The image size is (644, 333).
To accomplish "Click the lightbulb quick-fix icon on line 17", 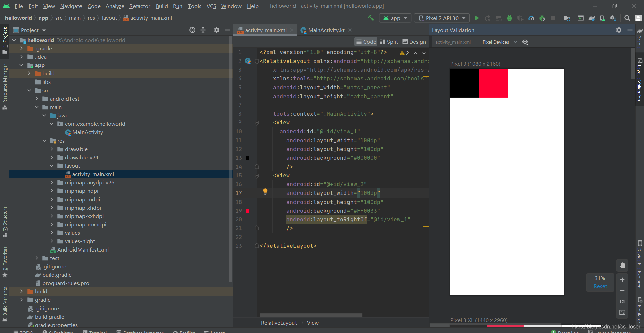I will pos(265,191).
